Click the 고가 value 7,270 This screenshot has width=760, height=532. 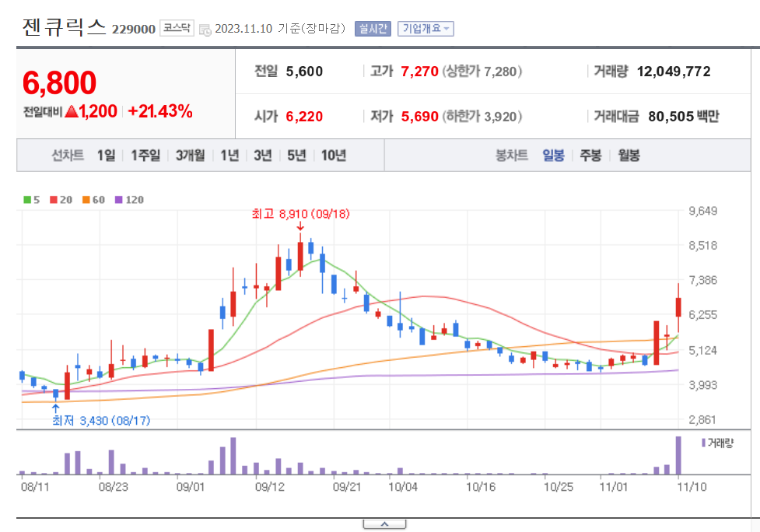[x=419, y=72]
